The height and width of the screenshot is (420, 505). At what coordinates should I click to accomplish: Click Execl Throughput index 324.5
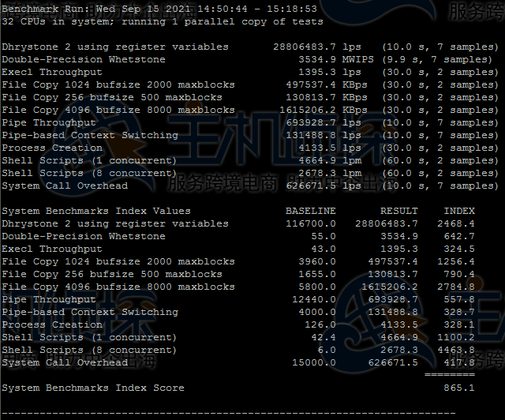click(459, 249)
